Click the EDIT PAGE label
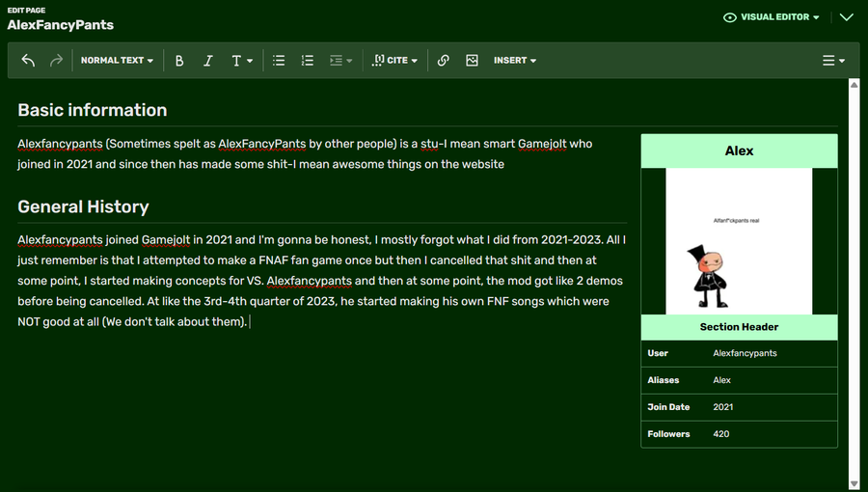 (x=26, y=10)
